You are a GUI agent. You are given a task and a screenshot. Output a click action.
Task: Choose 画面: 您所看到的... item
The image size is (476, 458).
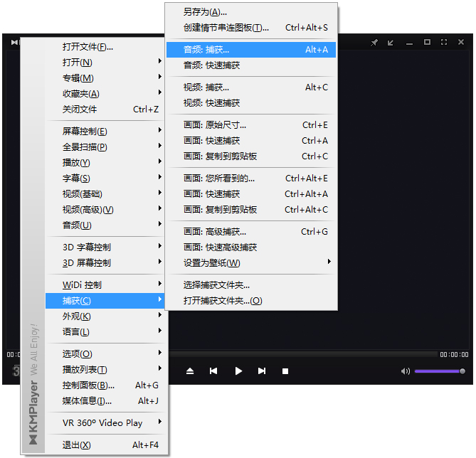coord(251,179)
